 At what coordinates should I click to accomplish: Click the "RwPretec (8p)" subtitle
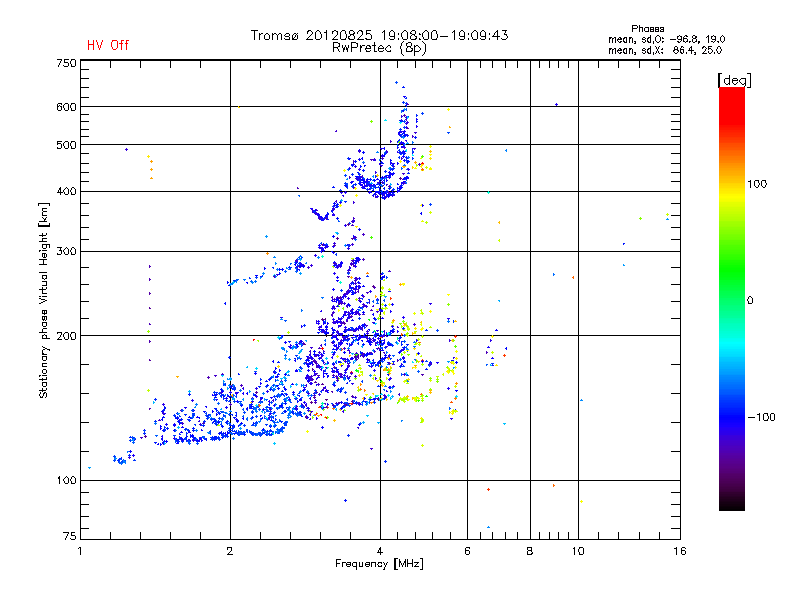pyautogui.click(x=379, y=48)
